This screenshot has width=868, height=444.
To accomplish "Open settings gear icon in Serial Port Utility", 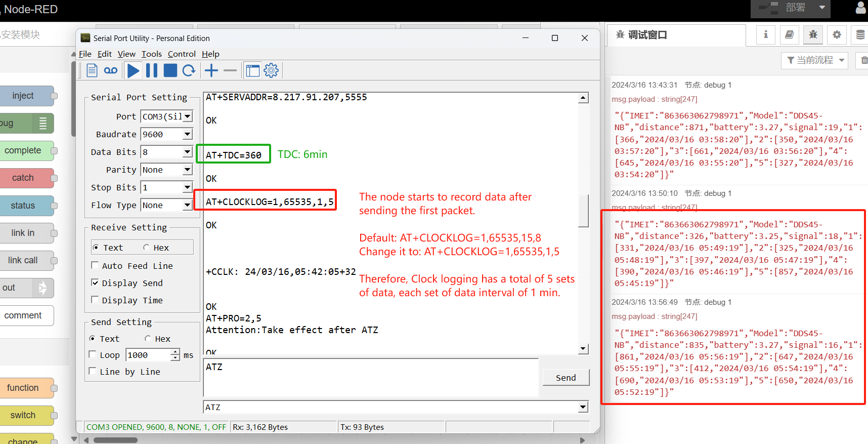I will [271, 70].
